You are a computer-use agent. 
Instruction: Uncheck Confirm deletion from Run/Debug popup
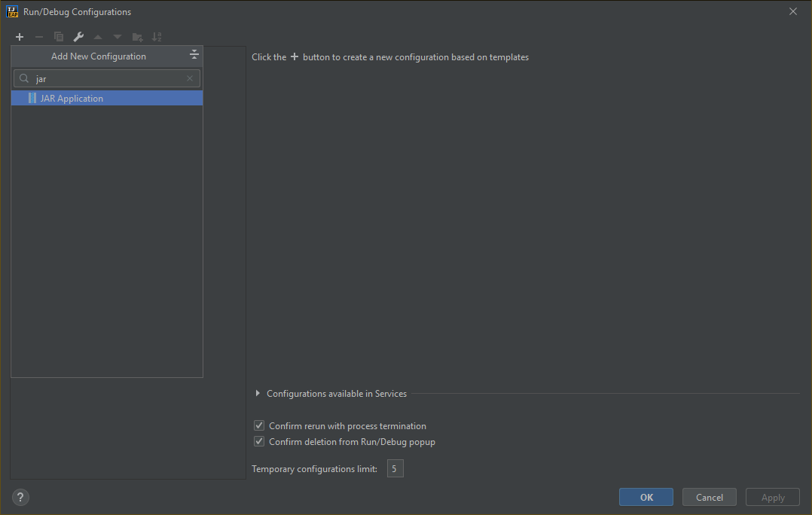[x=259, y=442]
